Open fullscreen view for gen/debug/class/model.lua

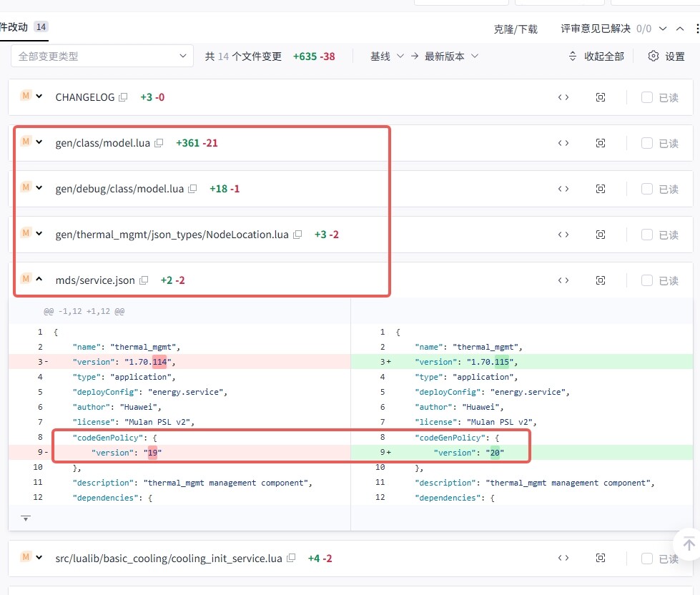click(601, 189)
